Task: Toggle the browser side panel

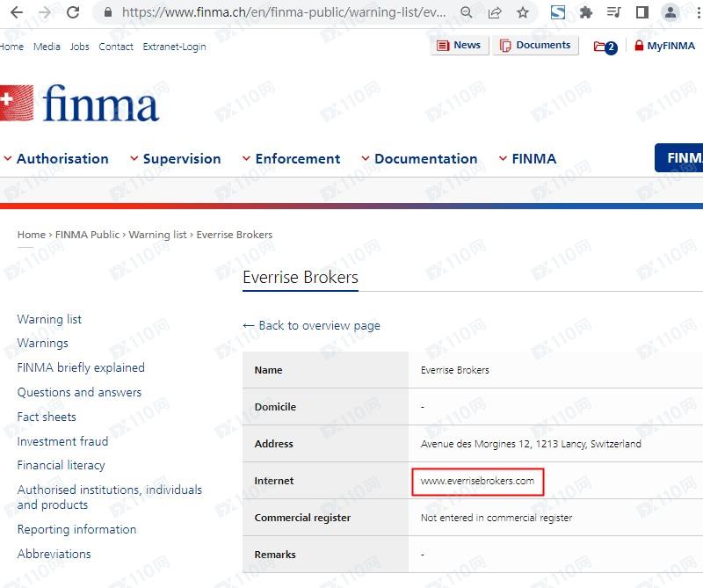Action: 641,12
